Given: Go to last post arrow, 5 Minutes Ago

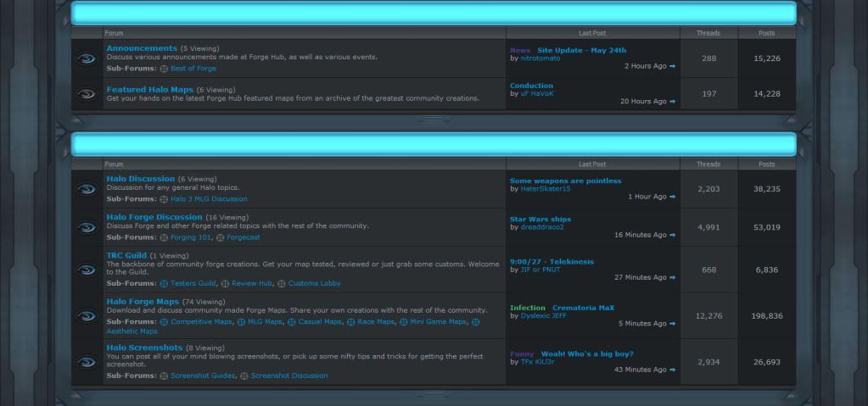Looking at the screenshot, I should [x=673, y=324].
